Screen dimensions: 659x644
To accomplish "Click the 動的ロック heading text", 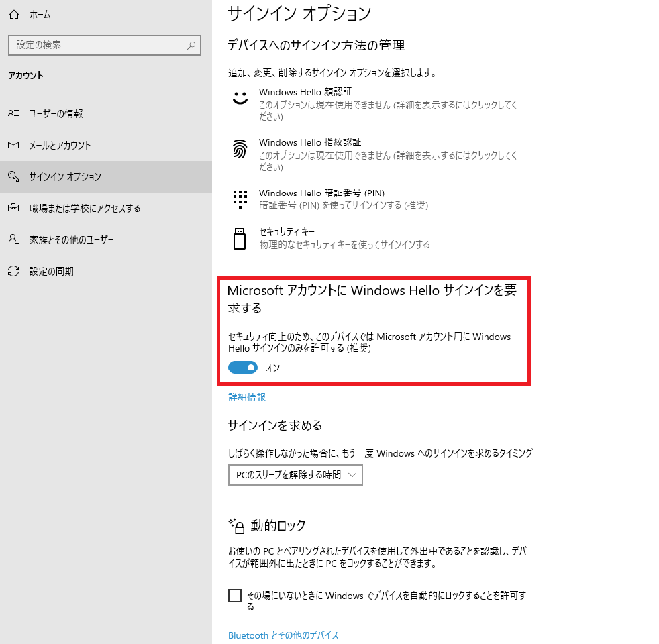I will click(278, 525).
